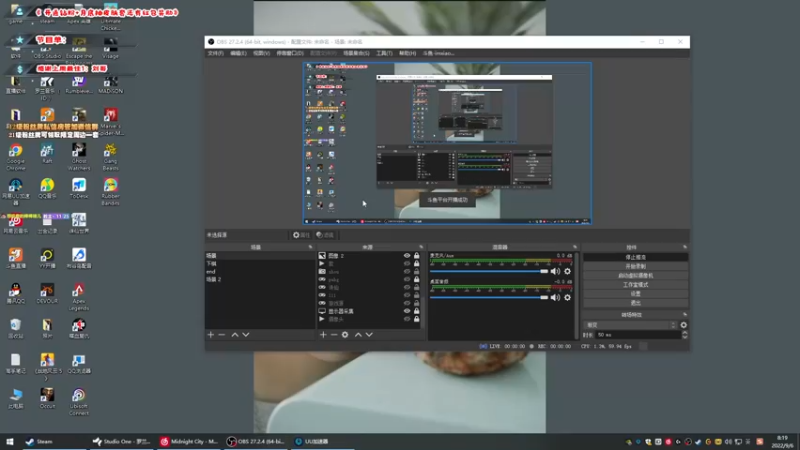Open the 编辑(E) menu in OBS

tap(238, 53)
